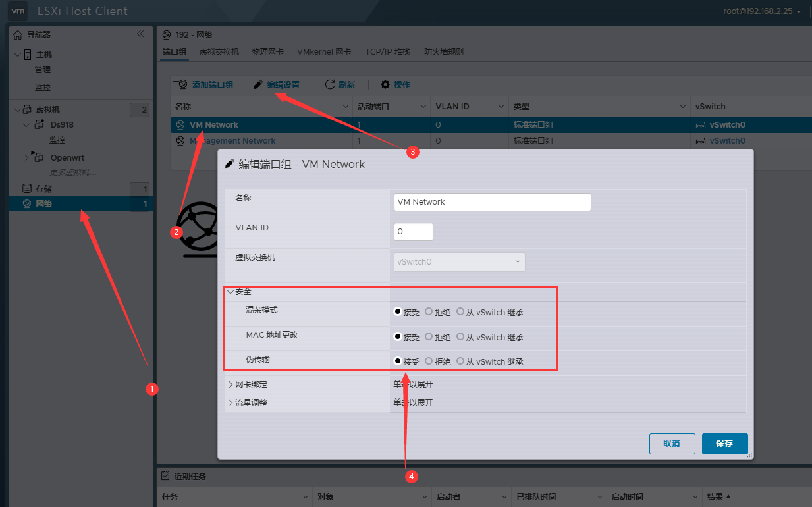Set MAC 地址更改 to 接受
Image resolution: width=812 pixels, height=507 pixels.
tap(398, 336)
